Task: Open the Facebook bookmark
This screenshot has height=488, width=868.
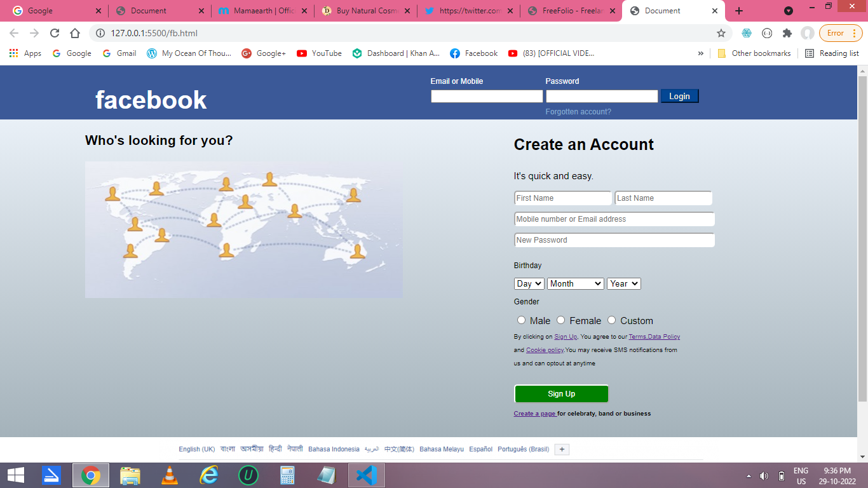Action: (x=474, y=53)
